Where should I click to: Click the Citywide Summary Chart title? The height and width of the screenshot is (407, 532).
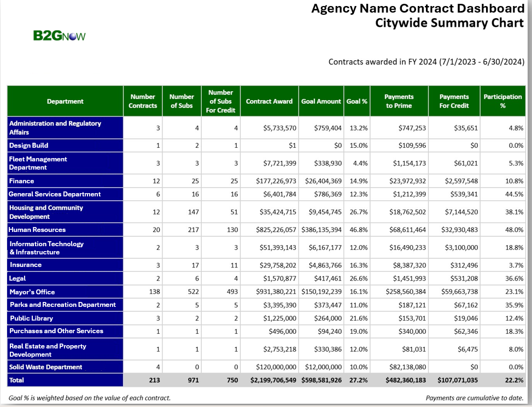(449, 23)
